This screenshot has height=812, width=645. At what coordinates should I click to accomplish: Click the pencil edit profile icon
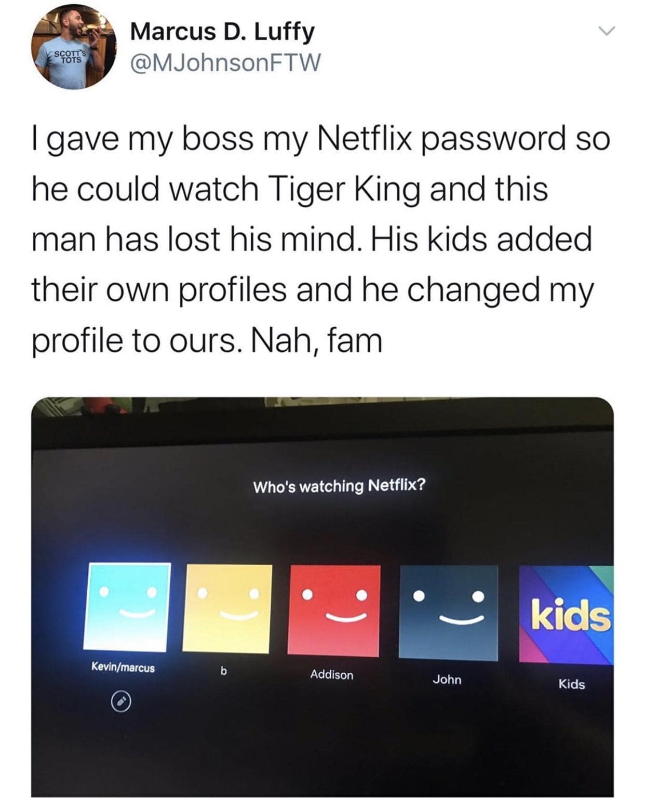pos(120,702)
